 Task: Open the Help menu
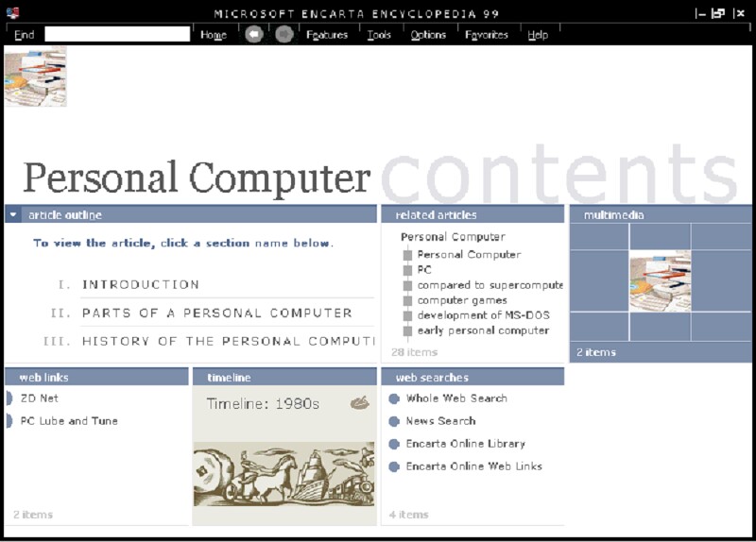click(538, 35)
